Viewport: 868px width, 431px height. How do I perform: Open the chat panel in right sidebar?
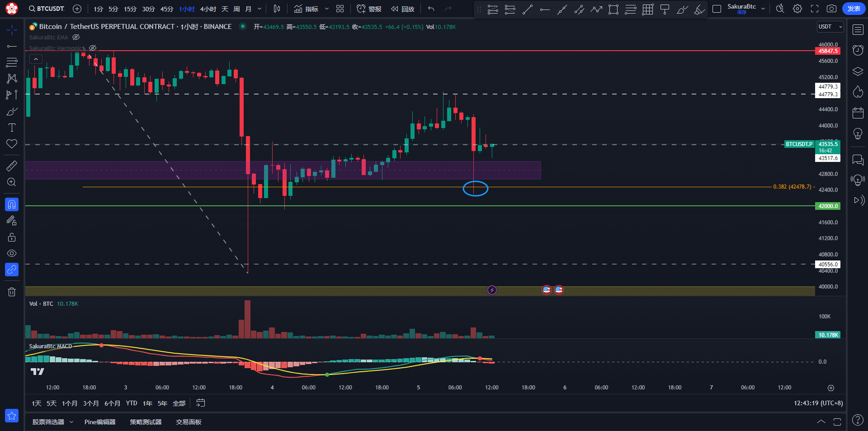pos(858,160)
